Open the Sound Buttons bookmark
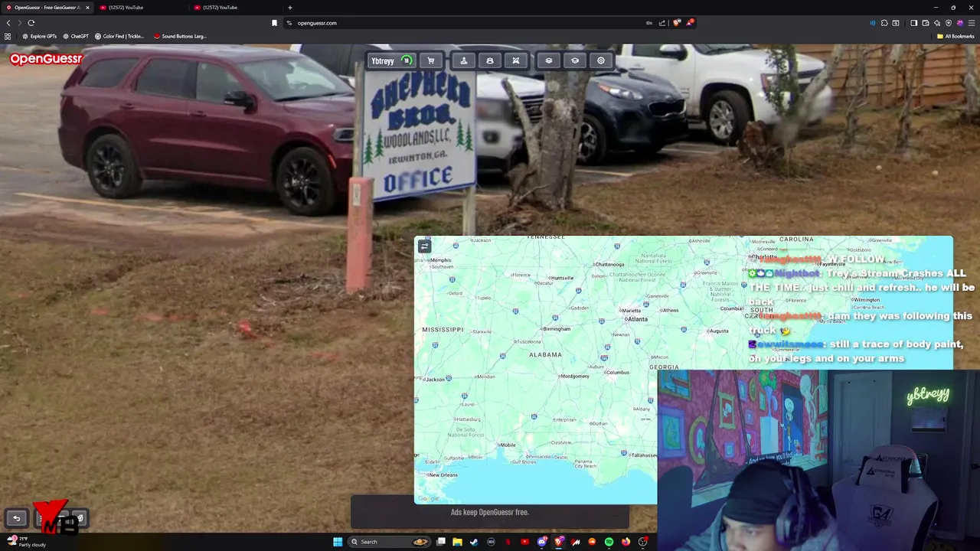The width and height of the screenshot is (980, 551). coord(180,36)
